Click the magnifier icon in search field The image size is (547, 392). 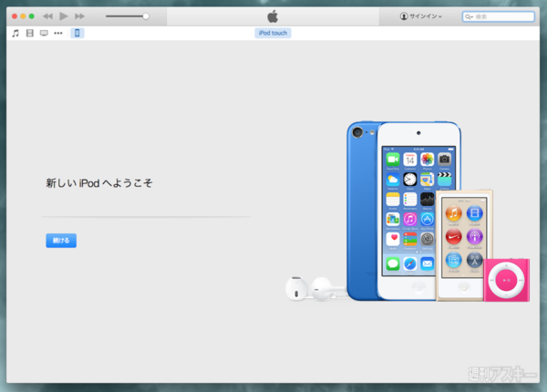point(469,16)
